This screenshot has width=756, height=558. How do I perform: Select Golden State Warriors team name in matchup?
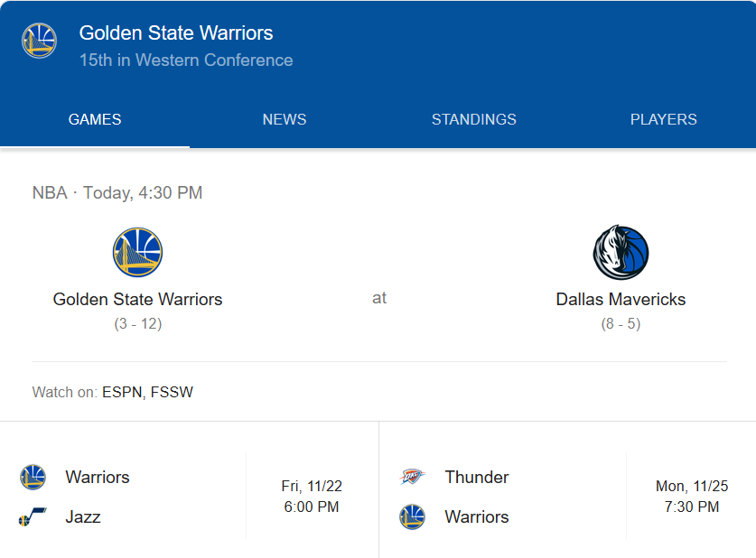pos(137,299)
